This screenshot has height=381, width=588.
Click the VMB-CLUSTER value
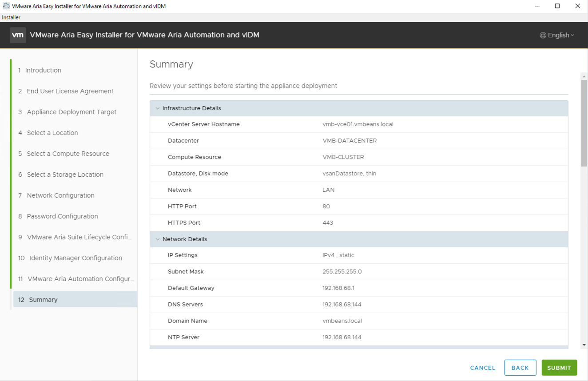343,157
